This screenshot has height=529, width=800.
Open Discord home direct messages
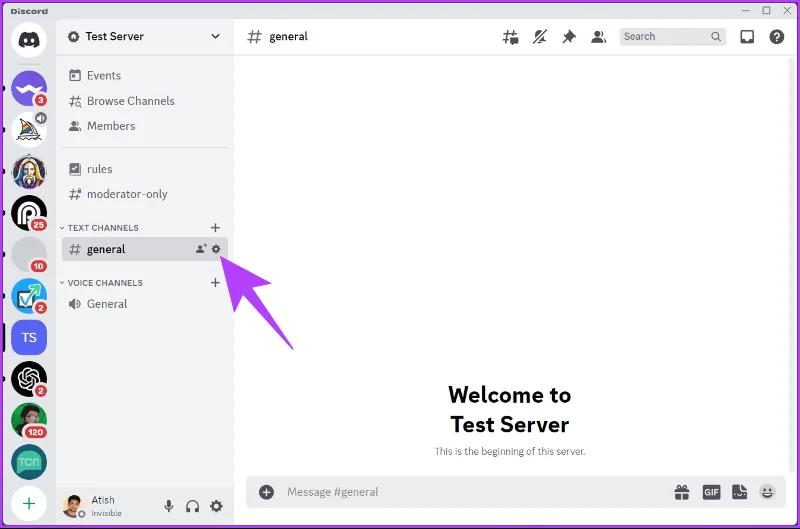coord(29,40)
